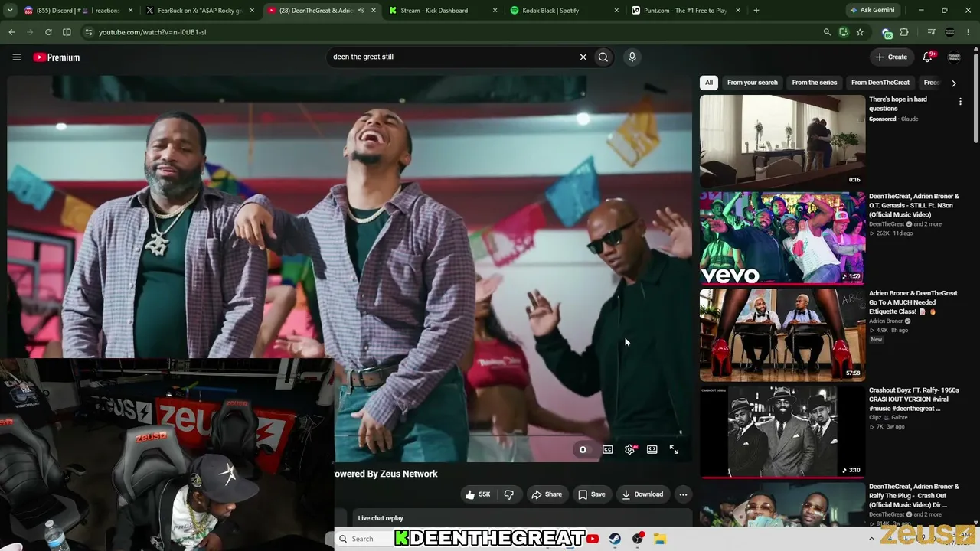The image size is (980, 551).
Task: Open the zoom magnifier in address bar
Action: 827,32
